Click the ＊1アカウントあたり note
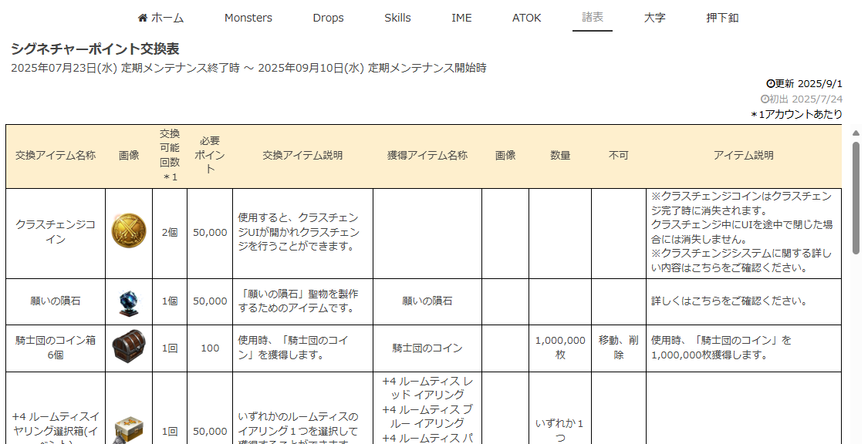 [x=796, y=114]
